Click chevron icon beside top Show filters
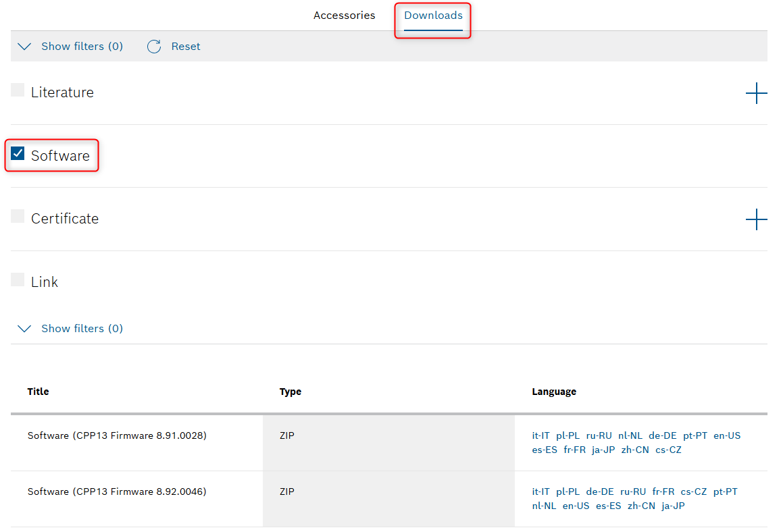The image size is (781, 532). 24,47
